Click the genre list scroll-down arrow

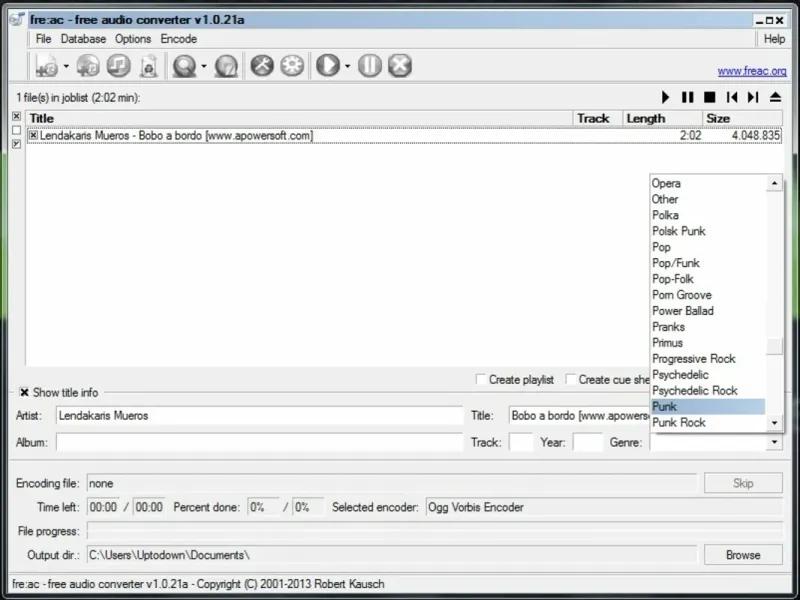[774, 422]
